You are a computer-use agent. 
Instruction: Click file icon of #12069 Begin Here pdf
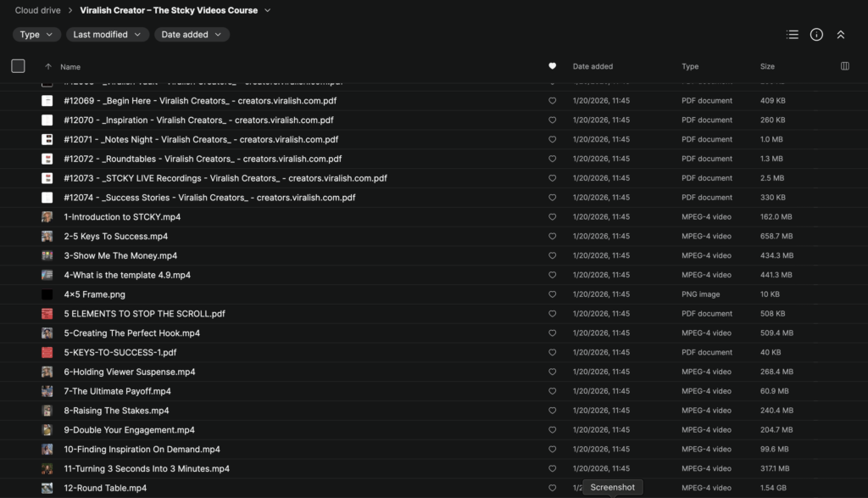click(47, 101)
